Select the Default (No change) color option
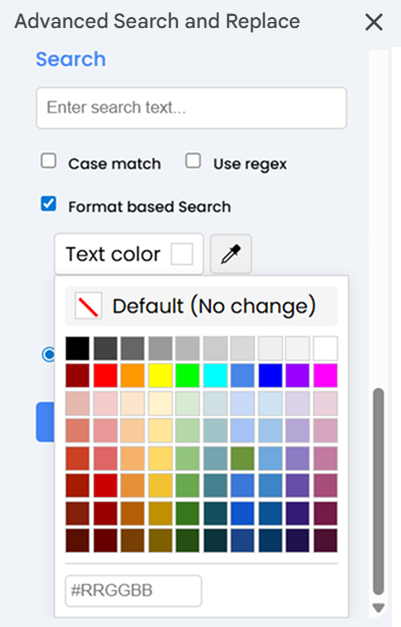The height and width of the screenshot is (627, 401). coord(201,306)
